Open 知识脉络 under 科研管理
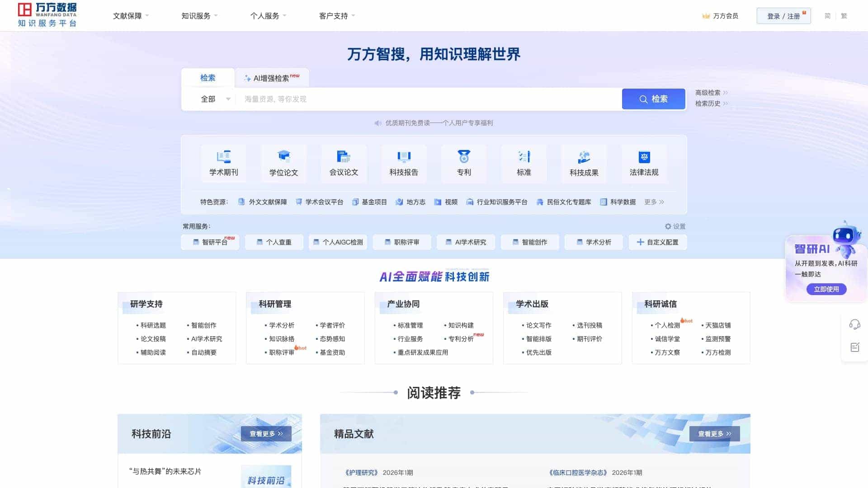Image resolution: width=868 pixels, height=488 pixels. 282,339
